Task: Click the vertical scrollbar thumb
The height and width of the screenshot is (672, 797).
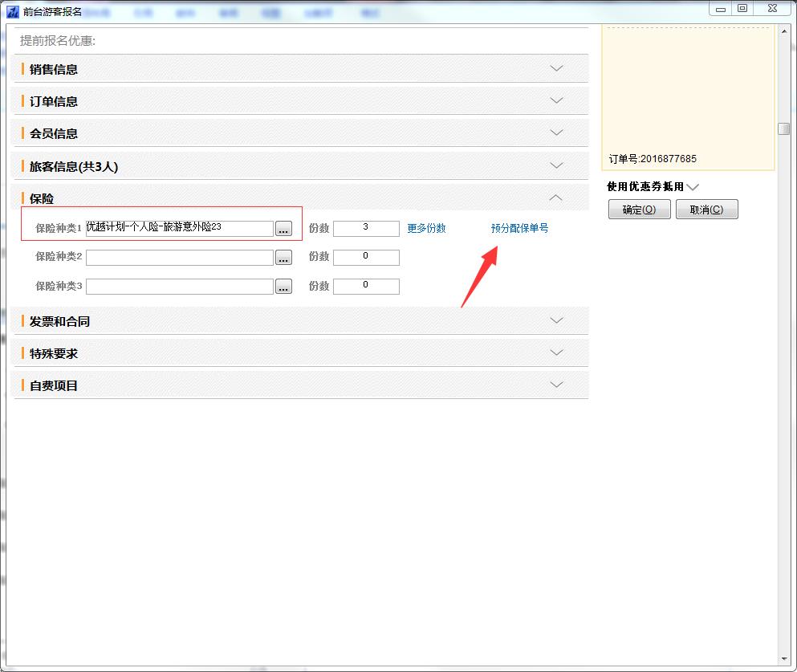Action: coord(783,128)
